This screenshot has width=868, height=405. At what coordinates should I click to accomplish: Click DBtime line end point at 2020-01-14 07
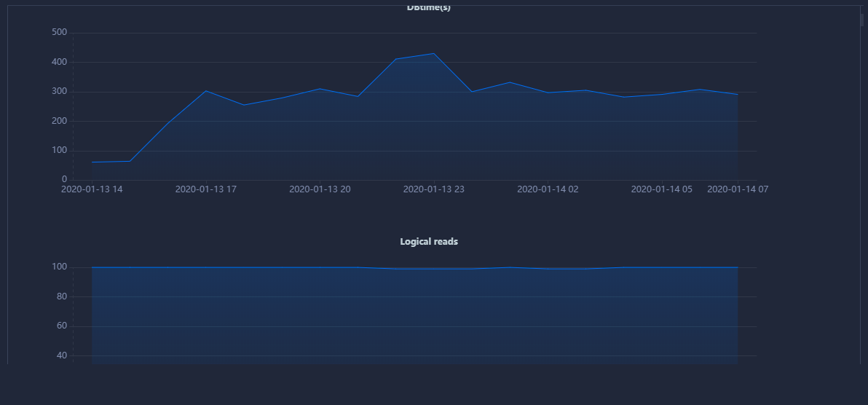tap(738, 94)
